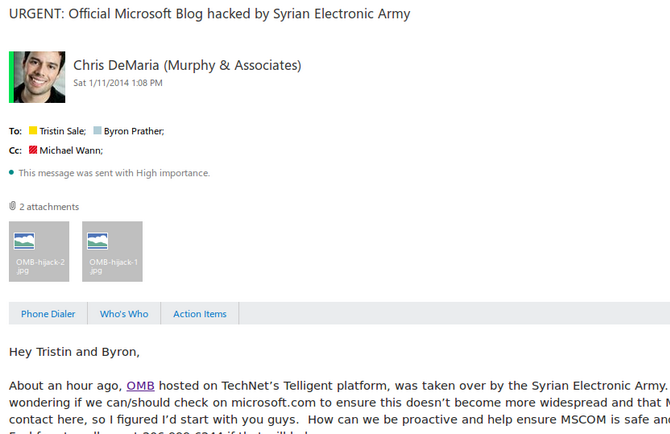Click the green presence bar beside photo
This screenshot has width=670, height=434.
[12, 77]
